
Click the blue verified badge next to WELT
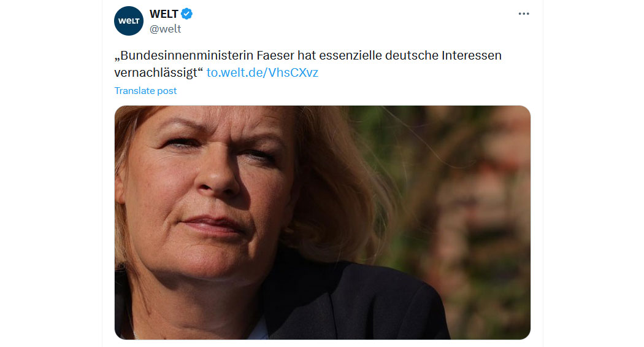pos(186,14)
